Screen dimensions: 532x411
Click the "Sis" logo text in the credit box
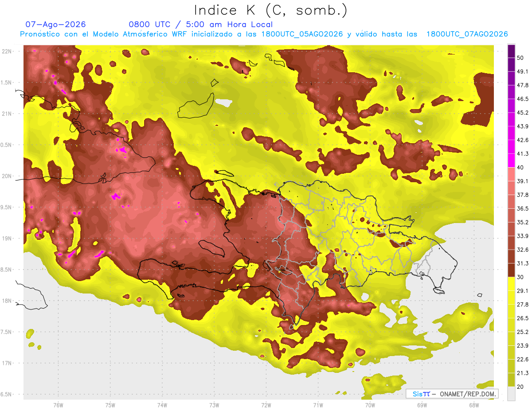[x=418, y=394]
